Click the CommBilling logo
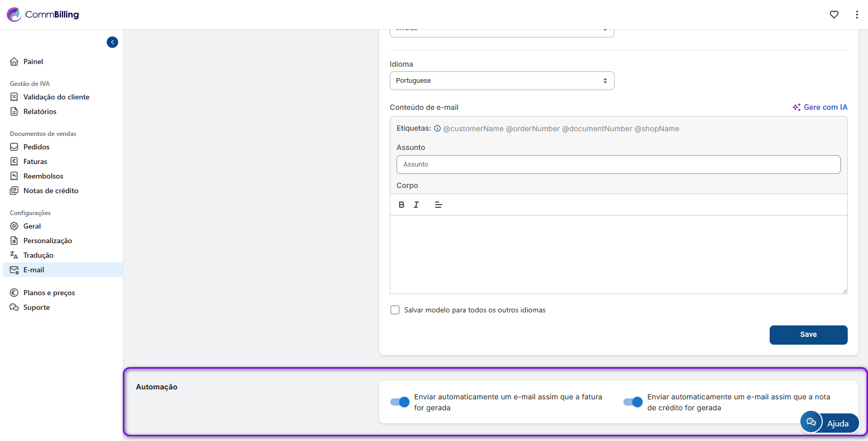This screenshot has width=868, height=441. coord(43,15)
